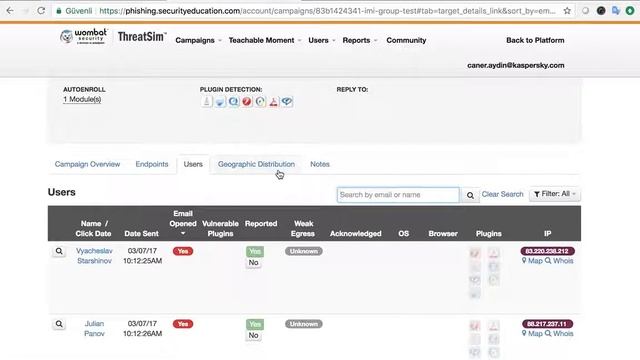Expand the Reports menu
Viewport: 640px width, 360px height.
coord(360,40)
